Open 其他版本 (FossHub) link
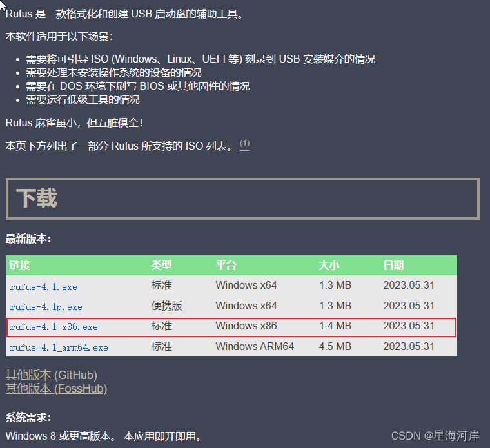This screenshot has height=448, width=490. [56, 389]
